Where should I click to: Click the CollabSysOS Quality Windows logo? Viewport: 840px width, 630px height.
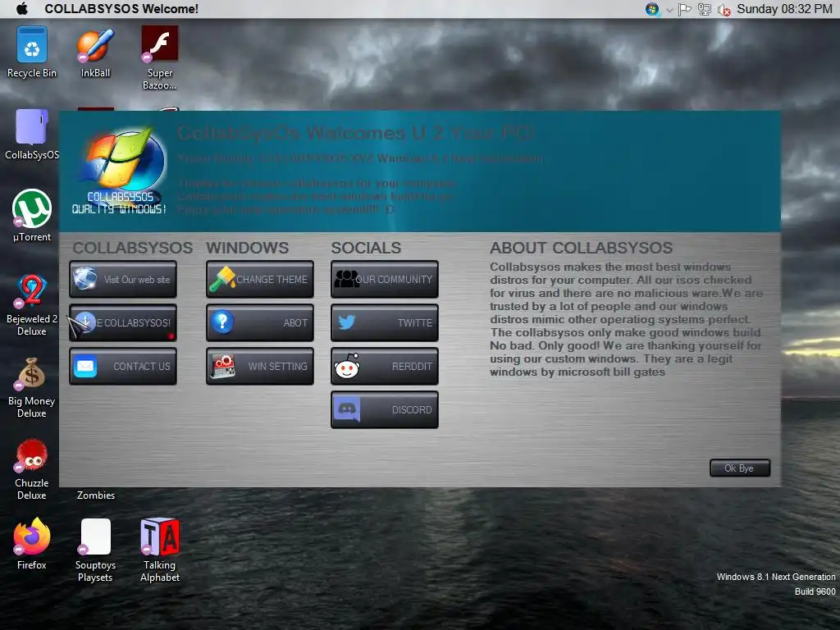click(x=121, y=170)
